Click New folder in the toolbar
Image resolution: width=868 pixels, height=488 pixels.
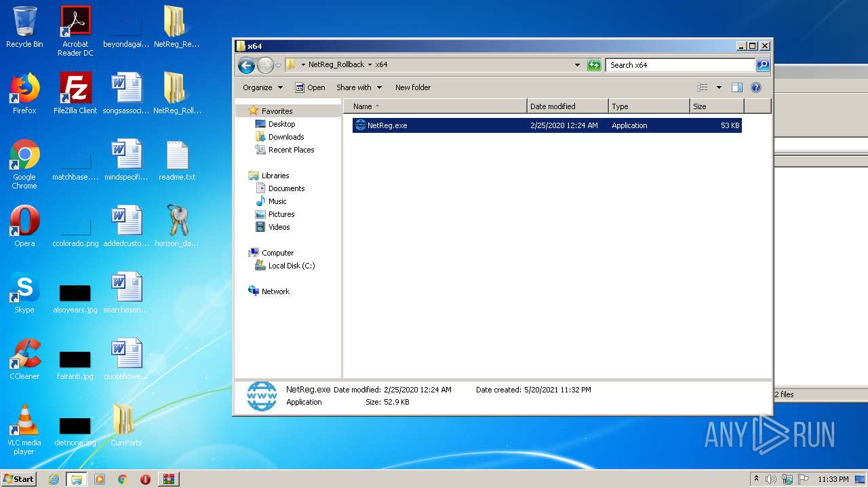(413, 87)
